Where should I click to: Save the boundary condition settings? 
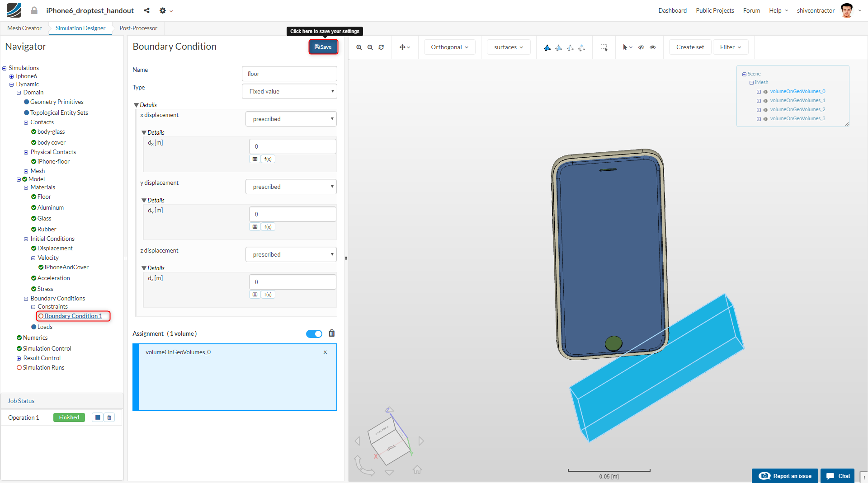[323, 47]
